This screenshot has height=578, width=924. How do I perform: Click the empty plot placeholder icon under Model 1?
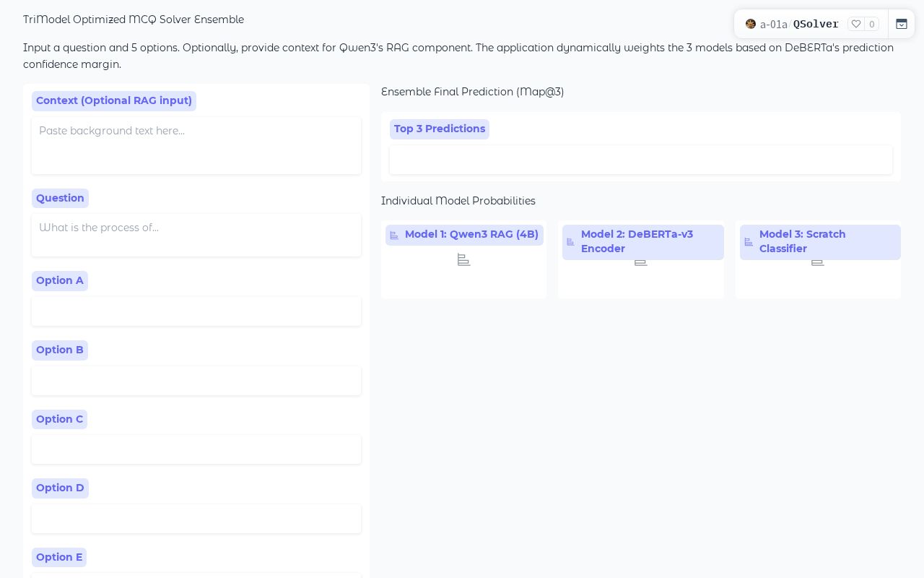tap(464, 259)
